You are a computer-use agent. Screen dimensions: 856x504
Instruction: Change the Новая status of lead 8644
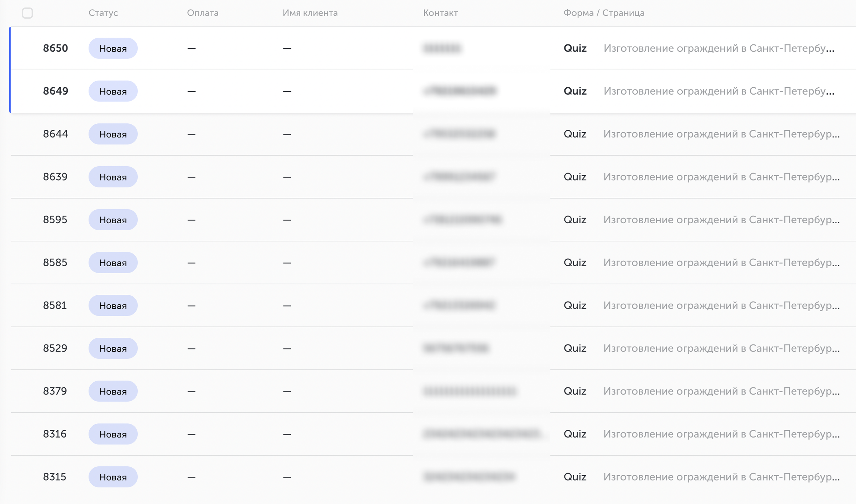pos(113,134)
